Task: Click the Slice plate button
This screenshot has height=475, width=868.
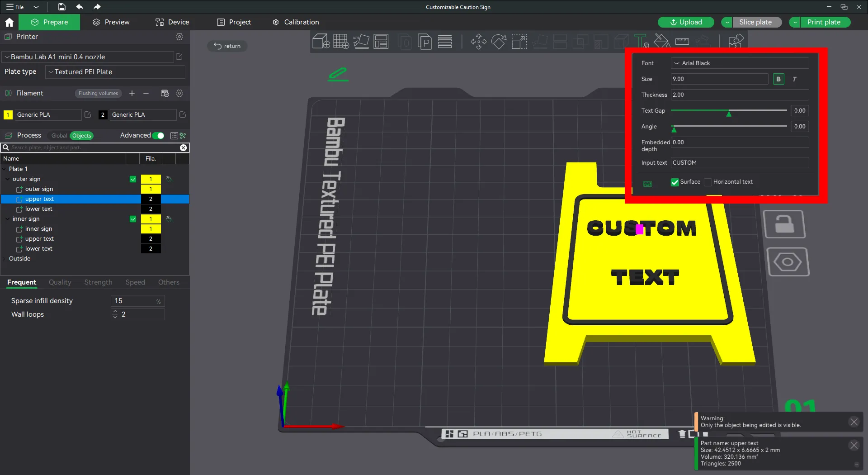Action: (x=755, y=22)
